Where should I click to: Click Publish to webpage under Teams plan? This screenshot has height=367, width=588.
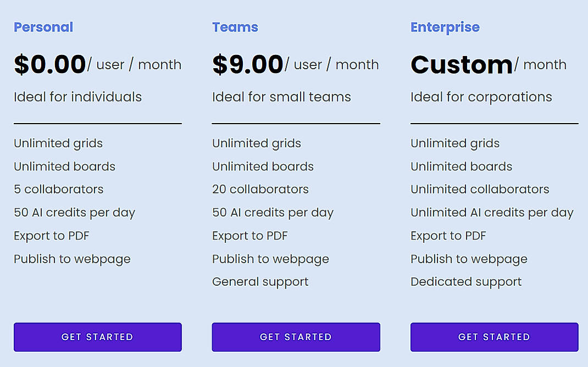pos(270,259)
